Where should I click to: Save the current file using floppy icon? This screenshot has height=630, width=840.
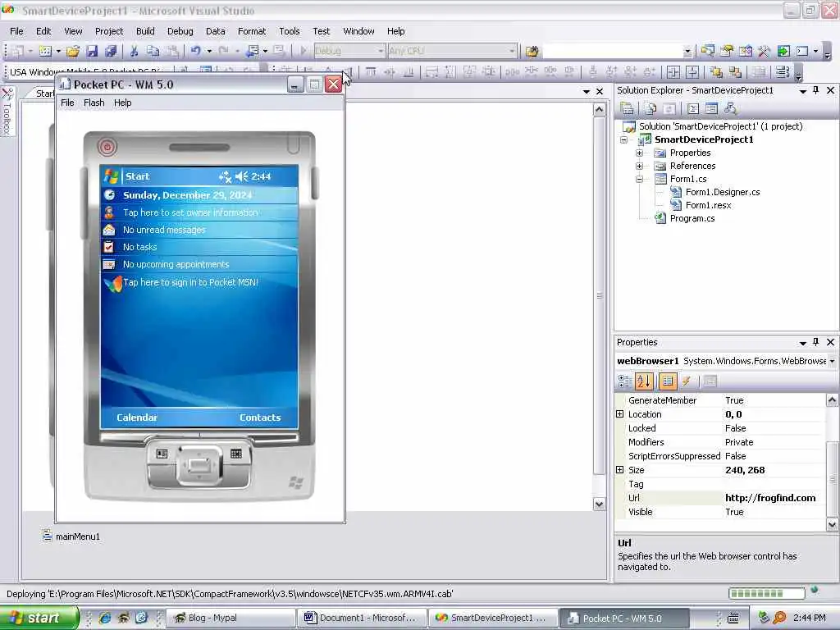(92, 51)
